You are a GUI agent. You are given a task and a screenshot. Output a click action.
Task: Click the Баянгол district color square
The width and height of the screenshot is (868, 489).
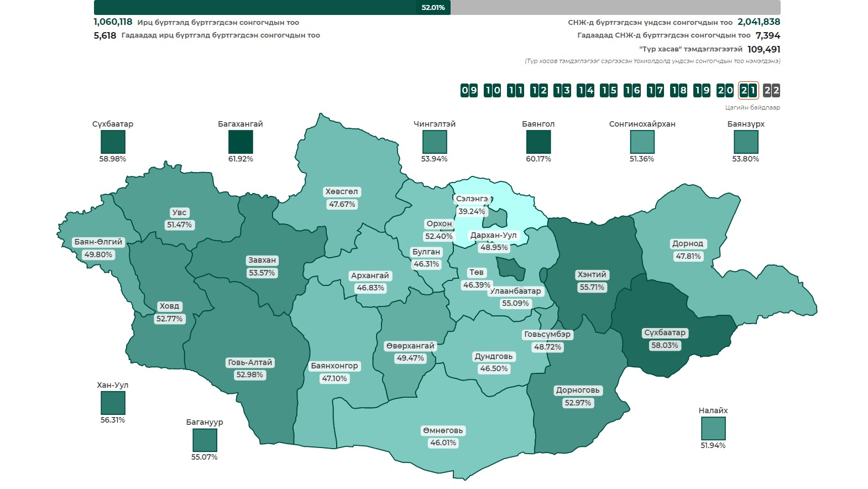coord(538,142)
